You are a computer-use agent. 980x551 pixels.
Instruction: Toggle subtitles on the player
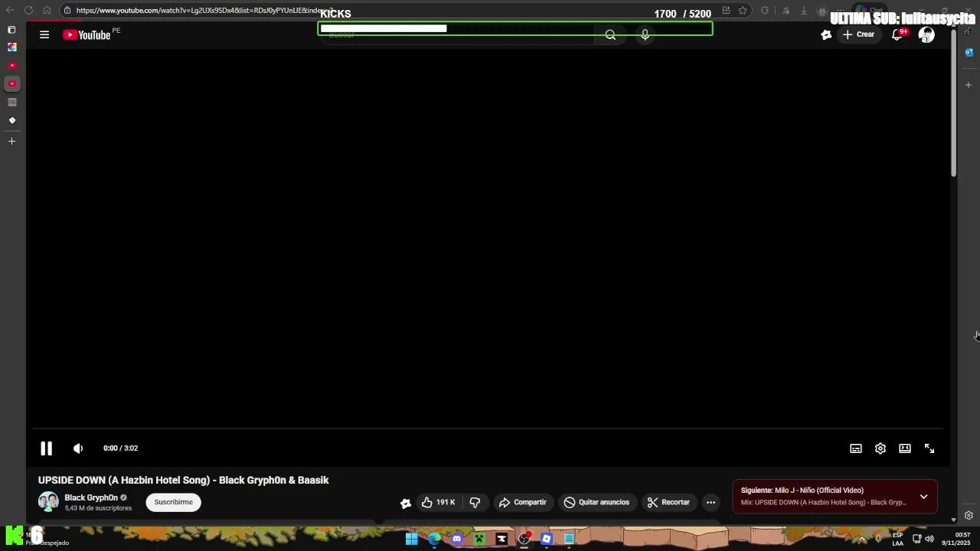(x=856, y=448)
